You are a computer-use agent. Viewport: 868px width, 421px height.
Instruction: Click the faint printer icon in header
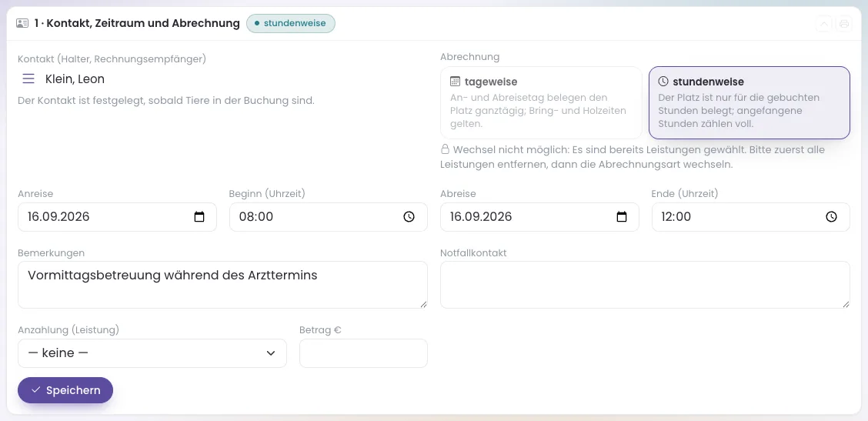[843, 24]
